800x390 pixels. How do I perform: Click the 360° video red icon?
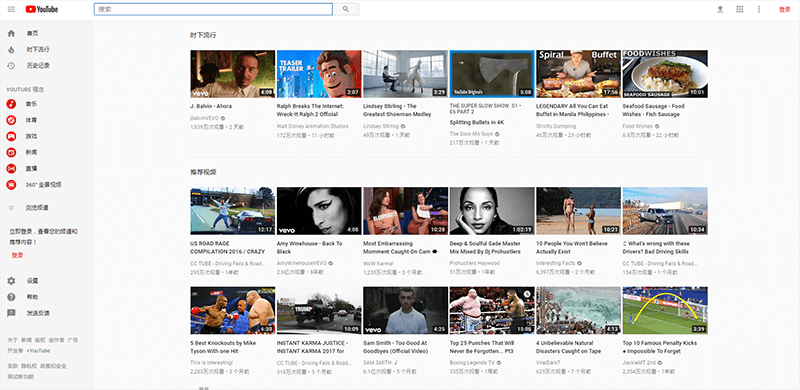click(11, 184)
